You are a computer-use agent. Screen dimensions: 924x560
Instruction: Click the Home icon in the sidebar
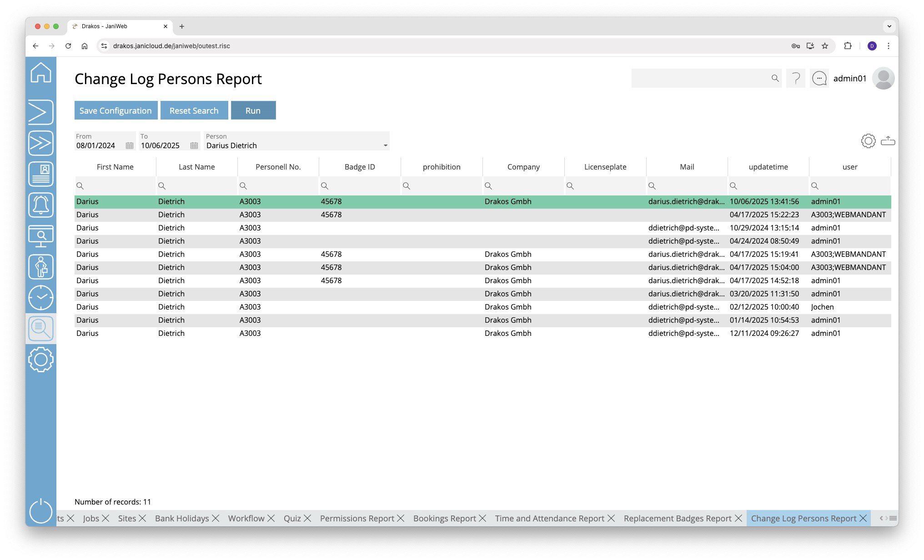(41, 73)
